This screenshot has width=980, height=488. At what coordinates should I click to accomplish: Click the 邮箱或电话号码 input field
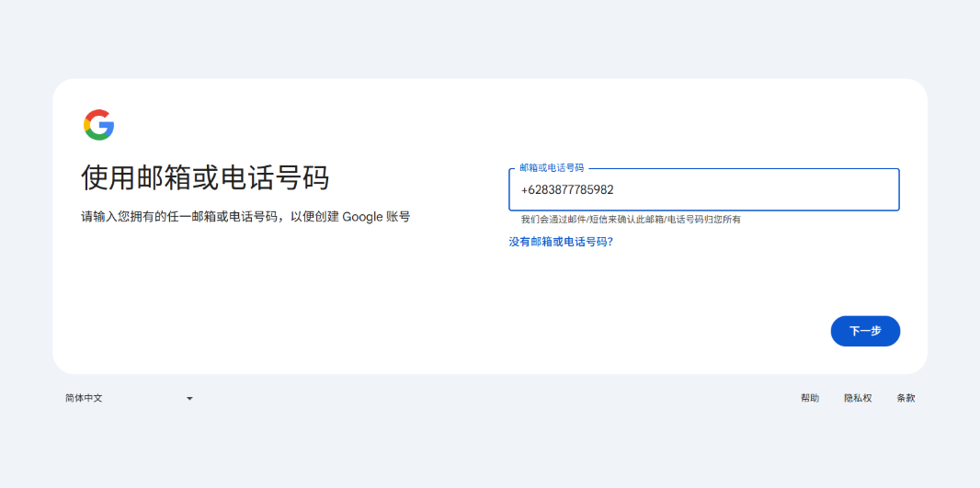point(704,189)
